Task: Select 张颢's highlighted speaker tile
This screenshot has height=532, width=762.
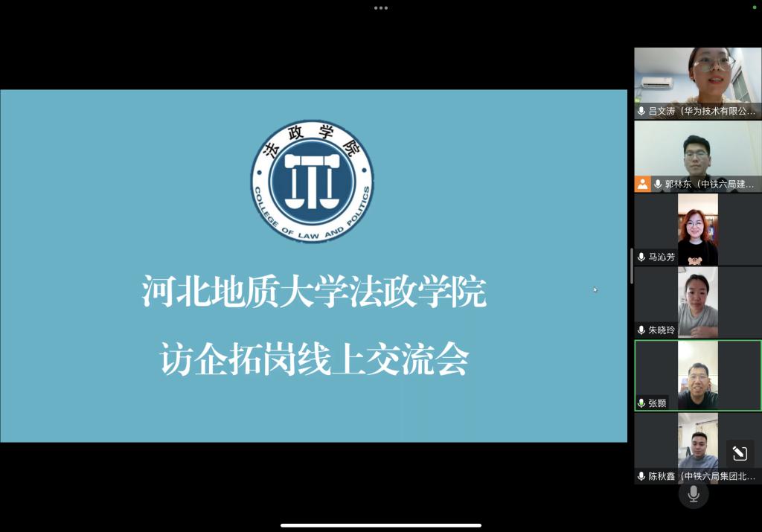Action: [x=697, y=373]
